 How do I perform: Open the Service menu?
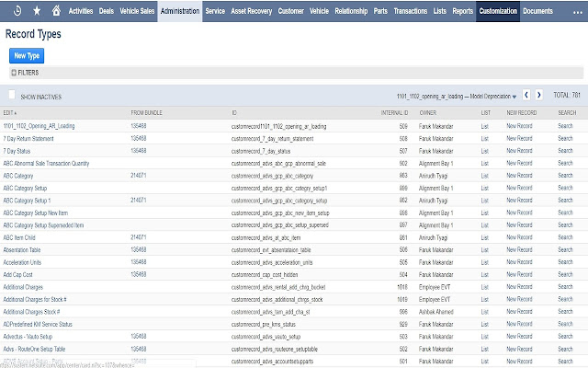(215, 11)
